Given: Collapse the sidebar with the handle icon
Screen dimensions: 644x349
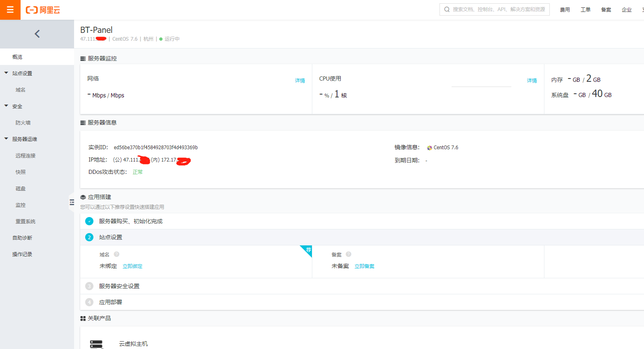Looking at the screenshot, I should pyautogui.click(x=72, y=202).
